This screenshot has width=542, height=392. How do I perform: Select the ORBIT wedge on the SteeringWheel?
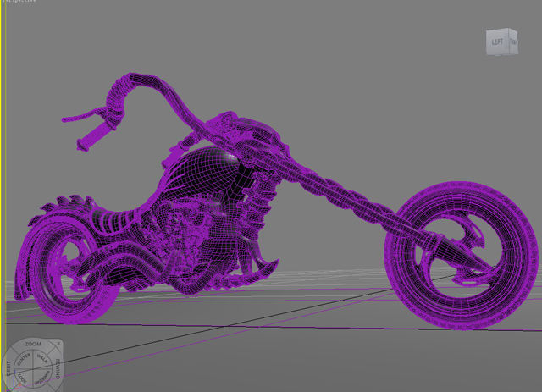point(8,367)
